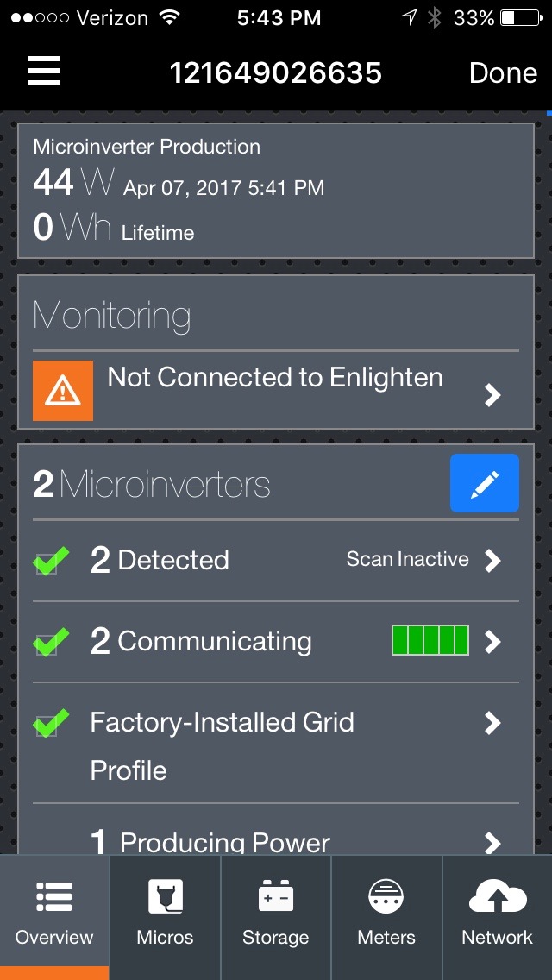552x980 pixels.
Task: Tap the Storage battery icon
Action: click(276, 897)
